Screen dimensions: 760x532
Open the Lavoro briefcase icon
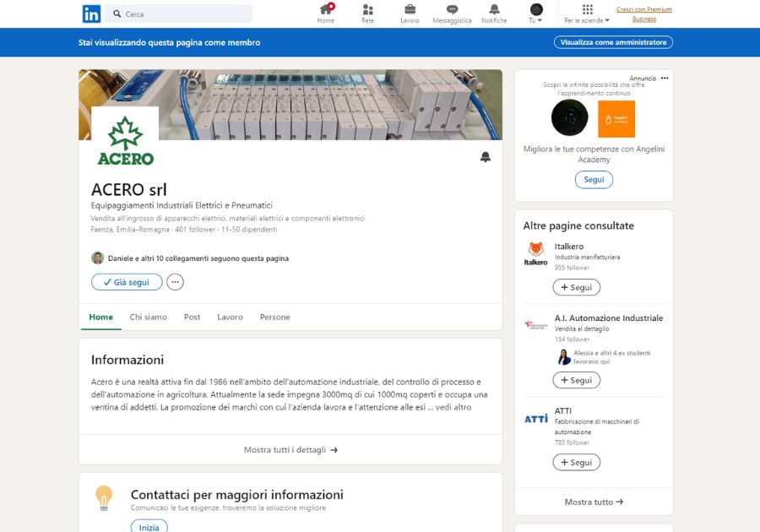(x=410, y=9)
